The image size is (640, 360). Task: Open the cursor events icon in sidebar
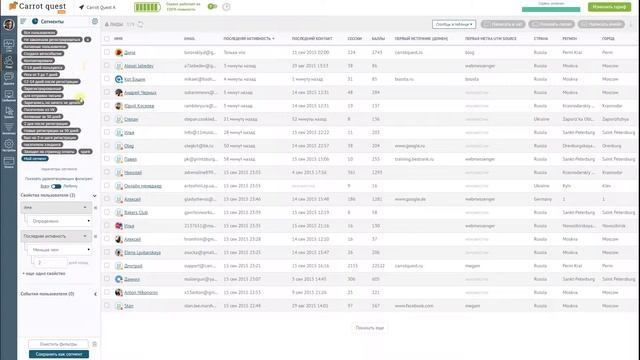click(x=9, y=112)
